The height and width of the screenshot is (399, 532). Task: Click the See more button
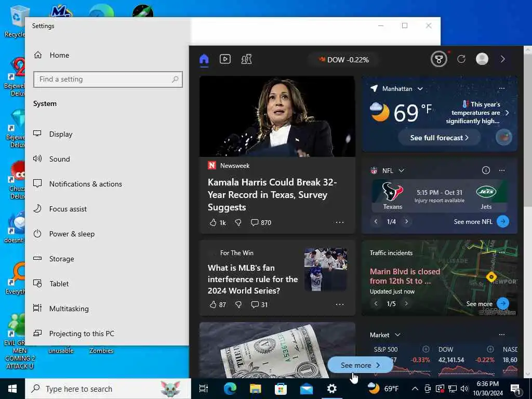click(360, 365)
